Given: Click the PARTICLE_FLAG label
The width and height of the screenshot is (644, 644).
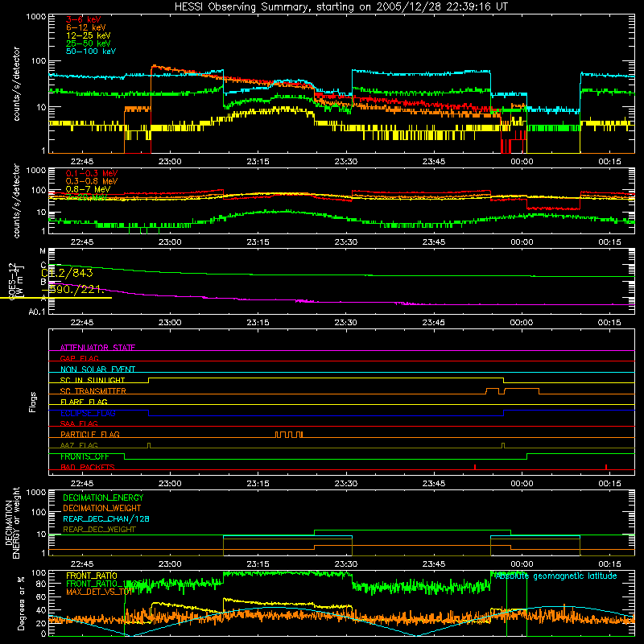Looking at the screenshot, I should point(90,435).
